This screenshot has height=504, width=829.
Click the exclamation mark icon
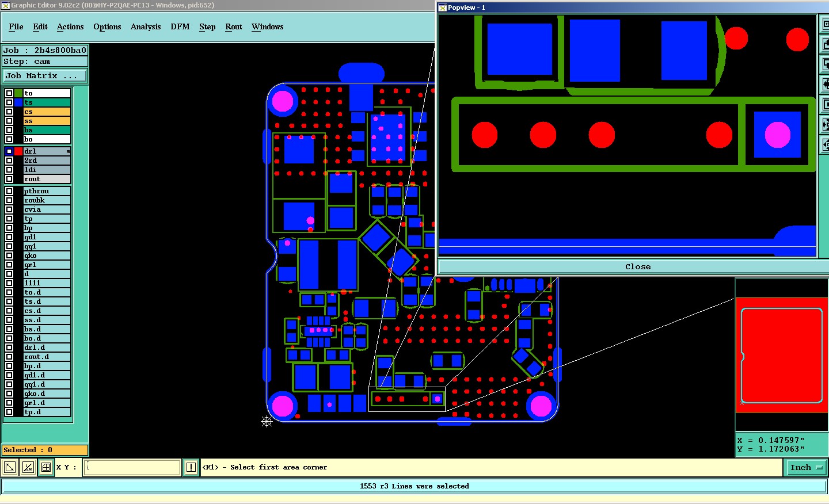point(191,467)
